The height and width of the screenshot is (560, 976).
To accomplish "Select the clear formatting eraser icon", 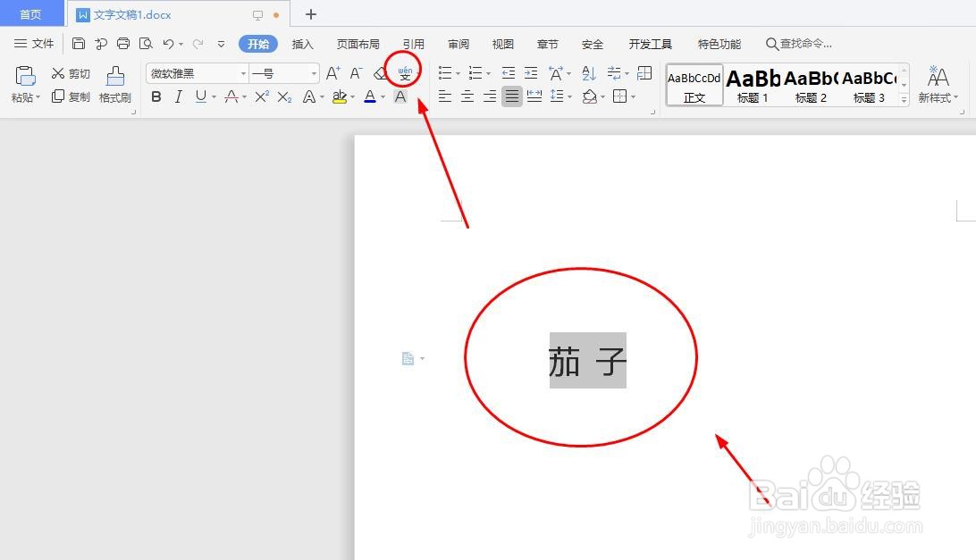I will click(379, 73).
